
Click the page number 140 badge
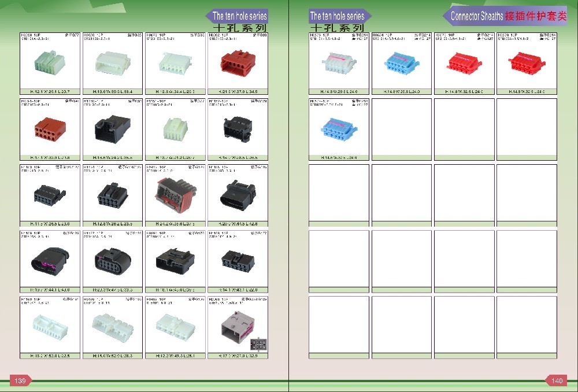(557, 380)
